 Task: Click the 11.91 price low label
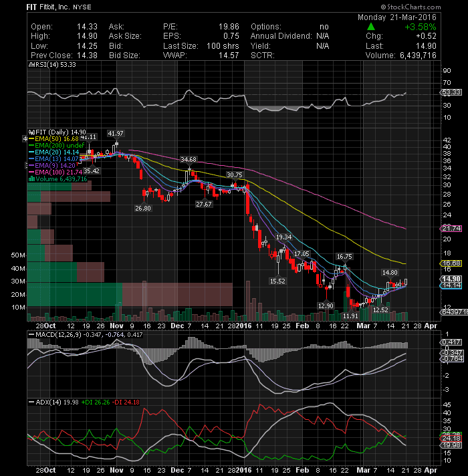click(350, 316)
